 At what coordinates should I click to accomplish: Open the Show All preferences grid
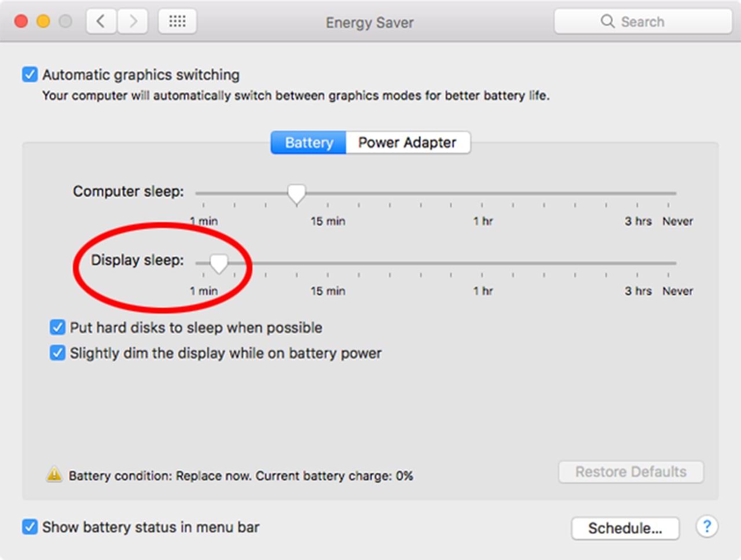(x=177, y=22)
